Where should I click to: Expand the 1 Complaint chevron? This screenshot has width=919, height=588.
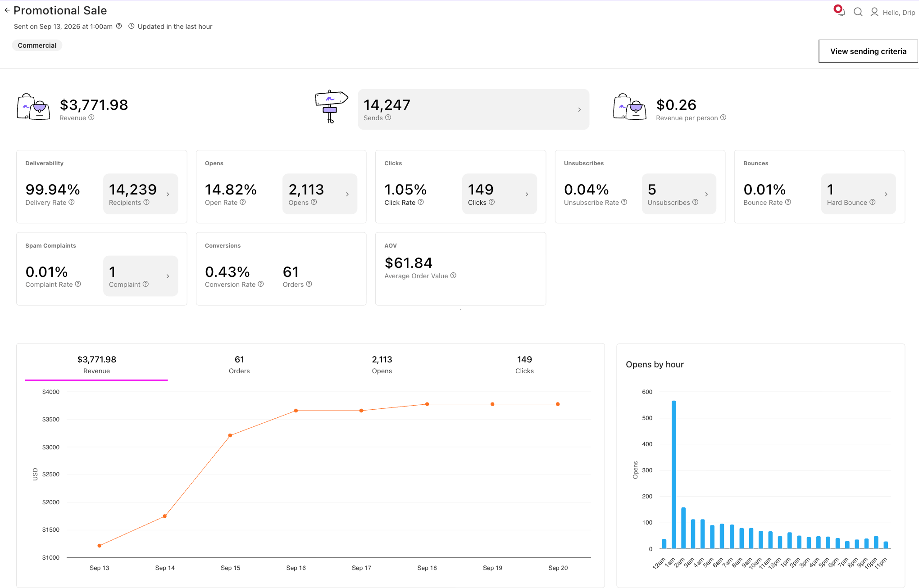pyautogui.click(x=168, y=276)
